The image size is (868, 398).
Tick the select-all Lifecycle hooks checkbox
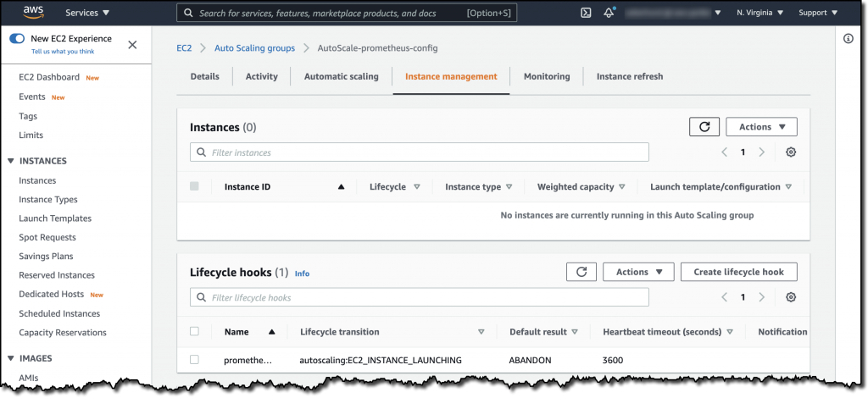pyautogui.click(x=194, y=332)
